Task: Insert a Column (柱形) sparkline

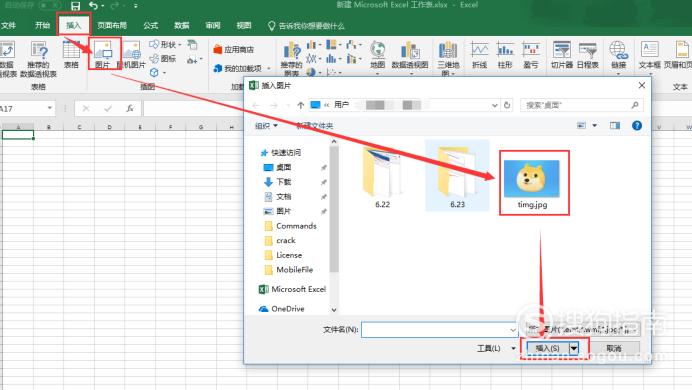Action: point(505,55)
